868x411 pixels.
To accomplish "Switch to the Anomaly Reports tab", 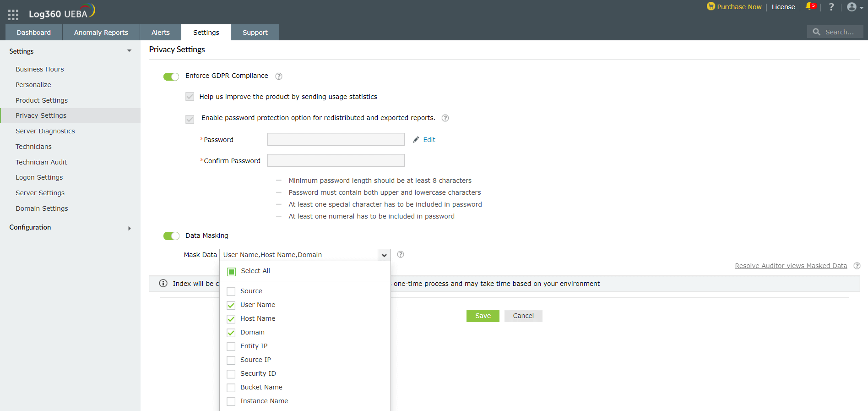I will click(101, 33).
